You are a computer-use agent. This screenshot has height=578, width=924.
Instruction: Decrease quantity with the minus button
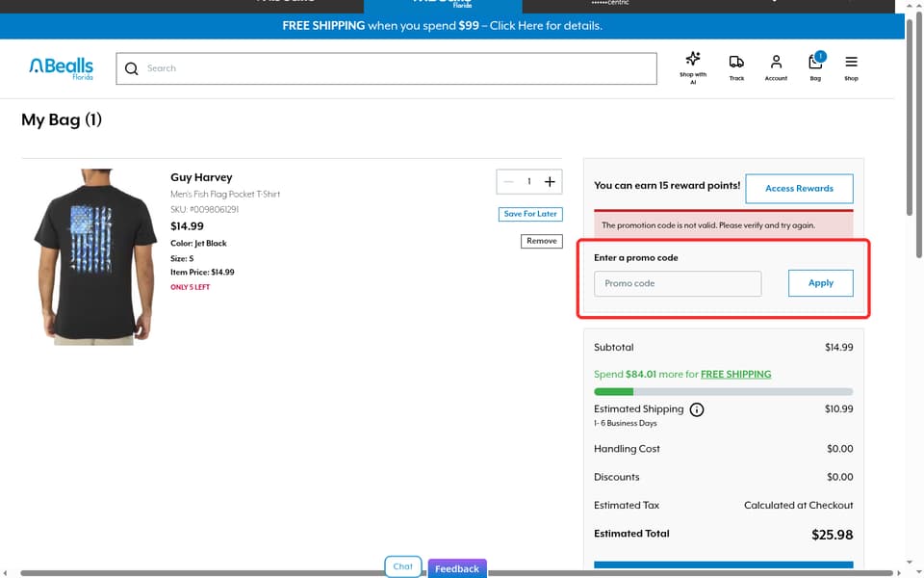(508, 182)
